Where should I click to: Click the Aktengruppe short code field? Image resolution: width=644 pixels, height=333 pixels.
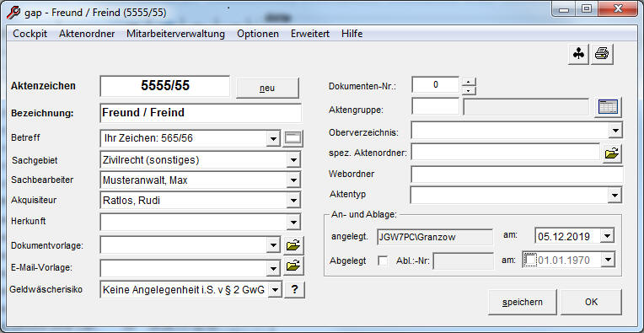click(x=435, y=107)
